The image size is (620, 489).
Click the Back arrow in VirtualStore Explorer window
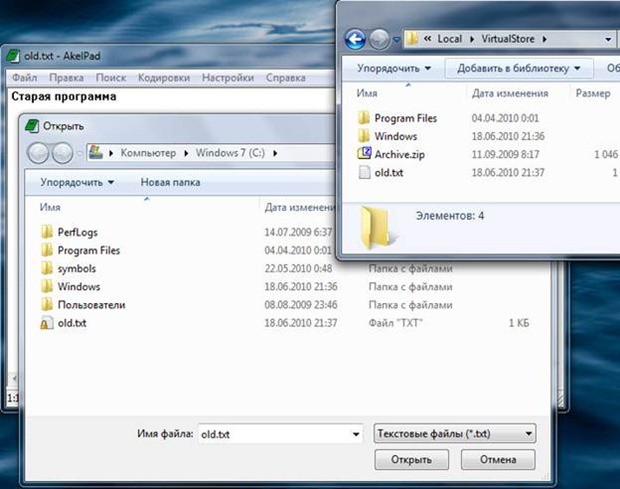coord(355,40)
